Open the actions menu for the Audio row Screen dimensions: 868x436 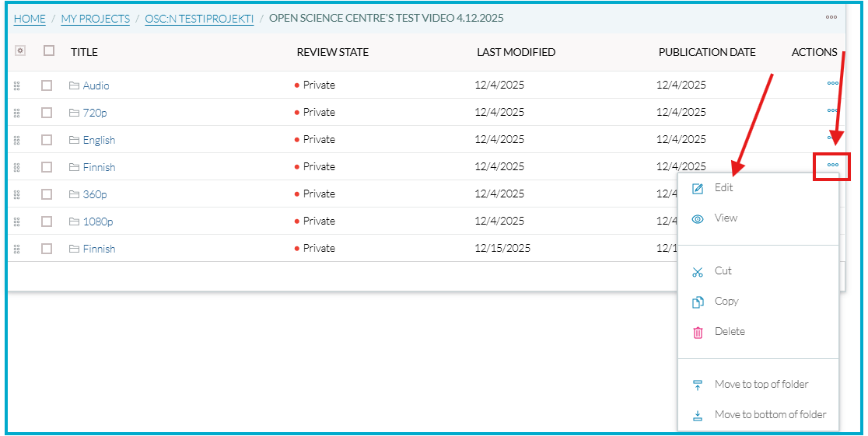tap(832, 83)
